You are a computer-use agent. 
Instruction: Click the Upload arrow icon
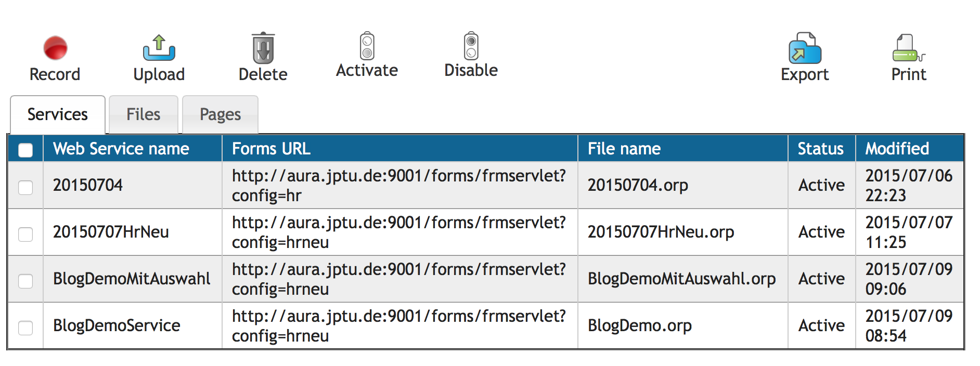click(x=159, y=48)
